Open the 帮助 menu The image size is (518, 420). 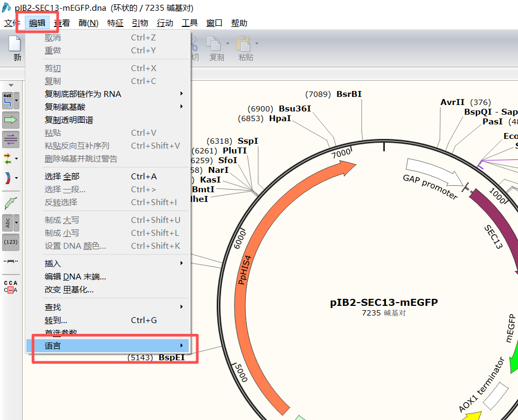239,23
